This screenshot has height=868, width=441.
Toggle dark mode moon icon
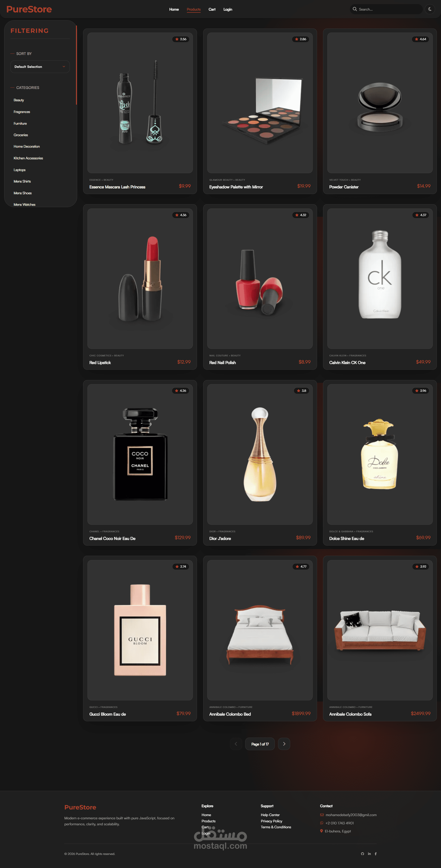[x=430, y=9]
